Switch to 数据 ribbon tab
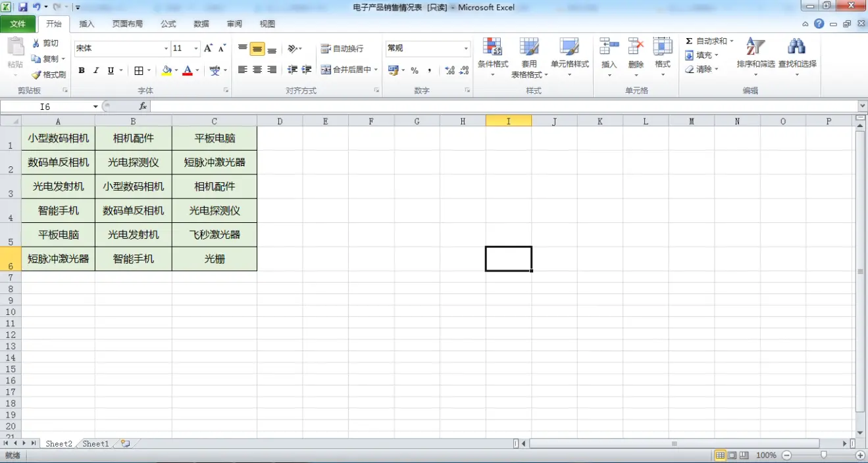 click(x=201, y=24)
